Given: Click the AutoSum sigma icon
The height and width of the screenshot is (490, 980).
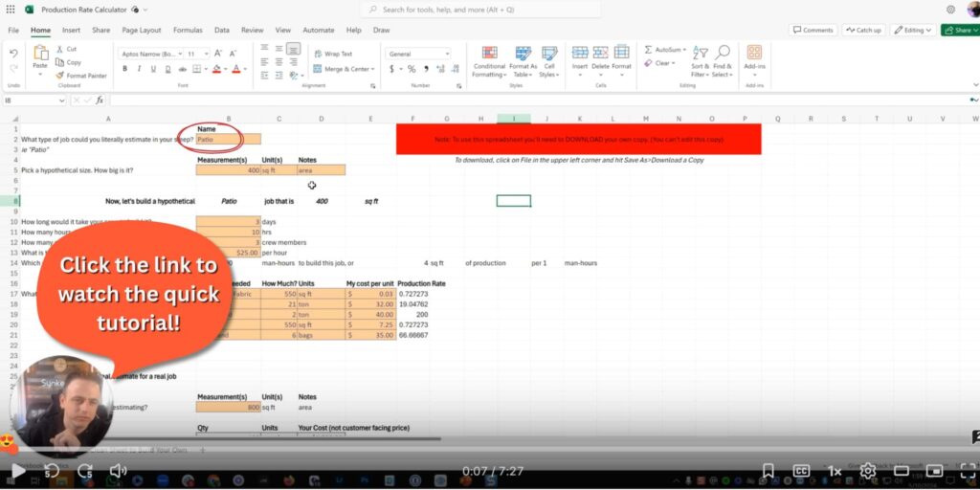Looking at the screenshot, I should coord(649,50).
